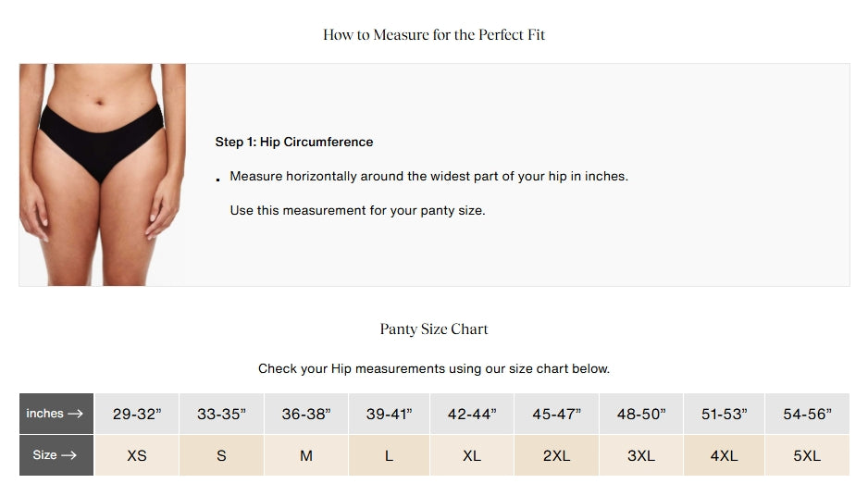This screenshot has height=496, width=868.
Task: Select the 54-56" hip range
Action: (x=807, y=414)
